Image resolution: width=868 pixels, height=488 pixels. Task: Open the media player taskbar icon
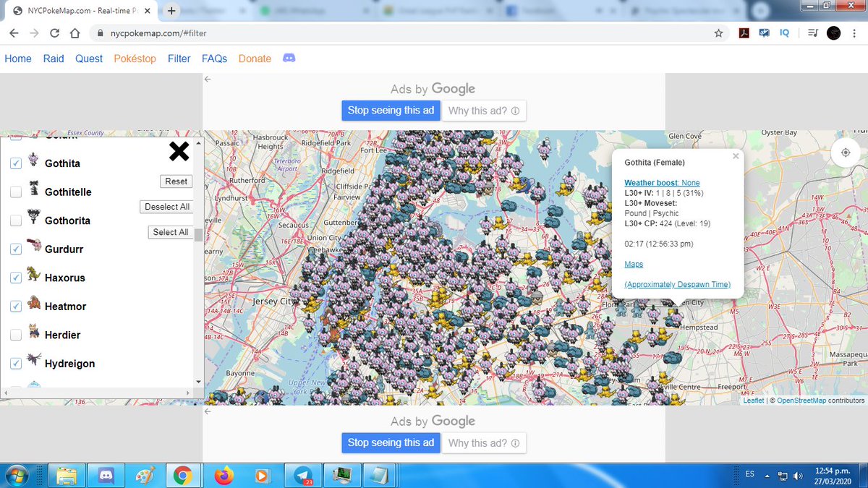point(261,475)
